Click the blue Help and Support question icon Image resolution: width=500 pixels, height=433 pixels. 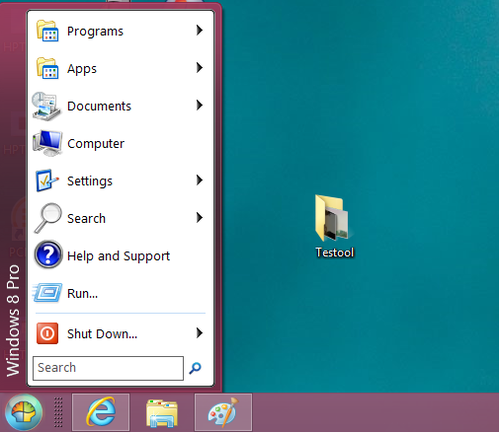48,255
